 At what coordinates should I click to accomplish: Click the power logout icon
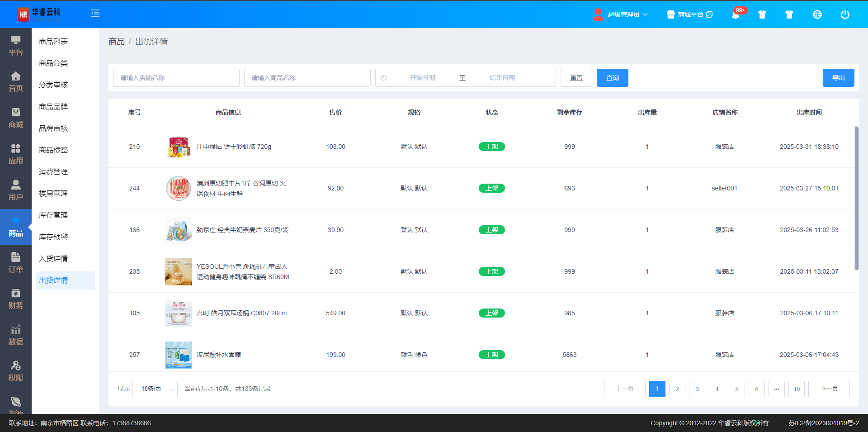click(x=844, y=14)
